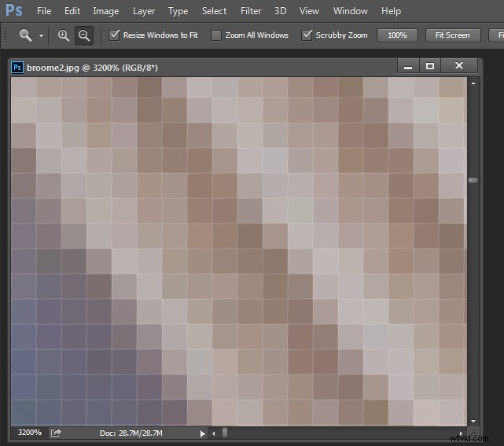Click the Photoshop Ps logo icon
Image resolution: width=504 pixels, height=446 pixels.
pos(14,10)
